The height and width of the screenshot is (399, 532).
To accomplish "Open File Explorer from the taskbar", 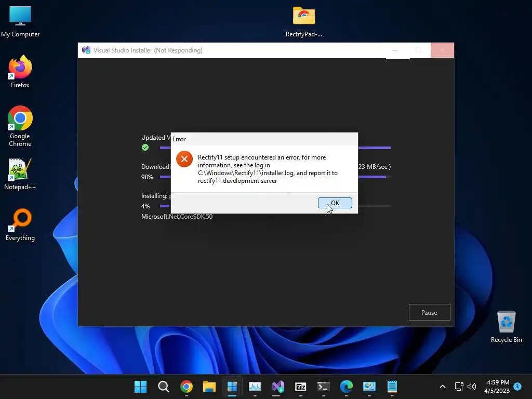I will pyautogui.click(x=209, y=387).
